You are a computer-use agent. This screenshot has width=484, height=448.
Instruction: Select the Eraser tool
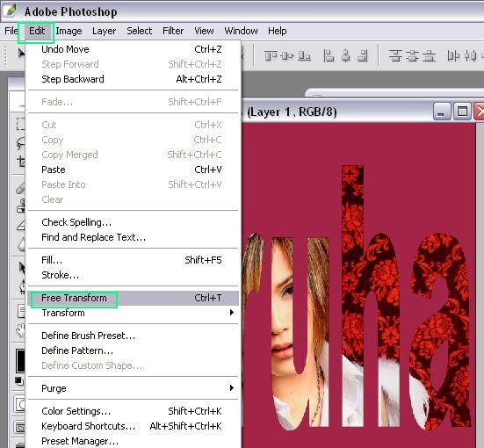coord(21,226)
